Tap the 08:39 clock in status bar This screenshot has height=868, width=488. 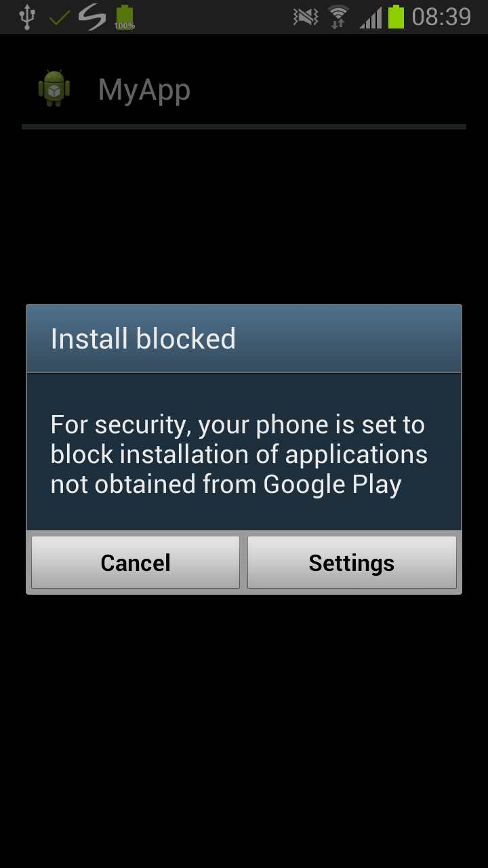coord(441,17)
